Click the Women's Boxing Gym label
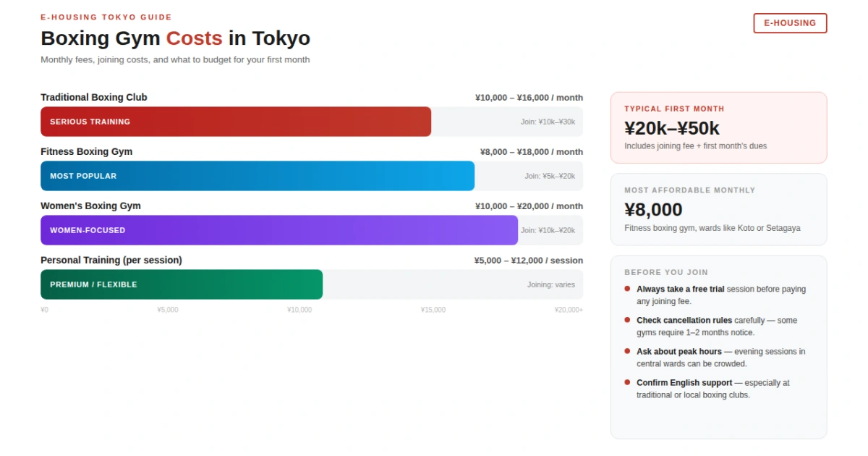The width and height of the screenshot is (868, 456). tap(91, 206)
